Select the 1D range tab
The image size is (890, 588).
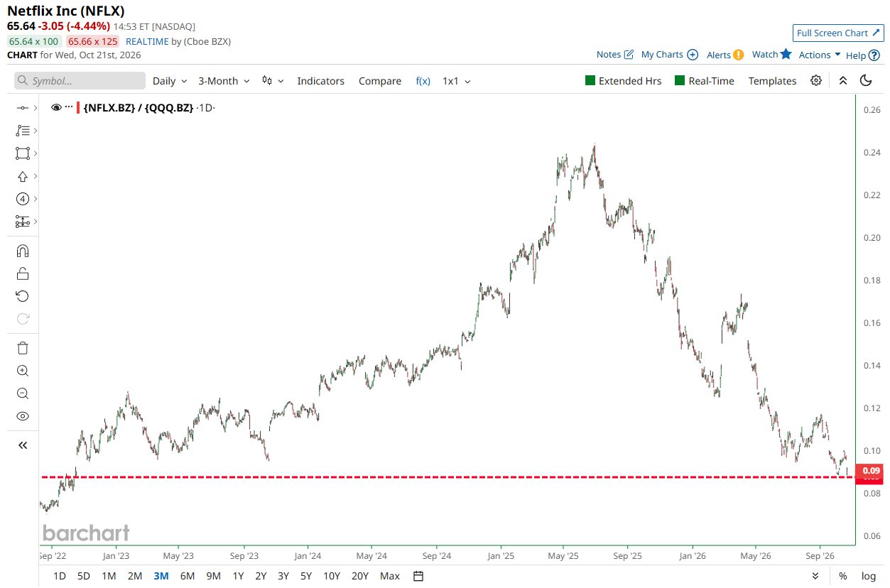(61, 576)
